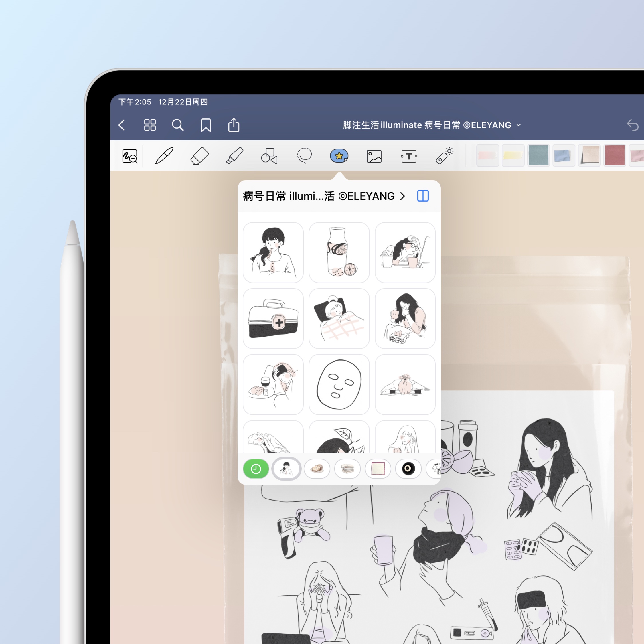Open the zoom window tool
The height and width of the screenshot is (644, 644).
pyautogui.click(x=130, y=156)
